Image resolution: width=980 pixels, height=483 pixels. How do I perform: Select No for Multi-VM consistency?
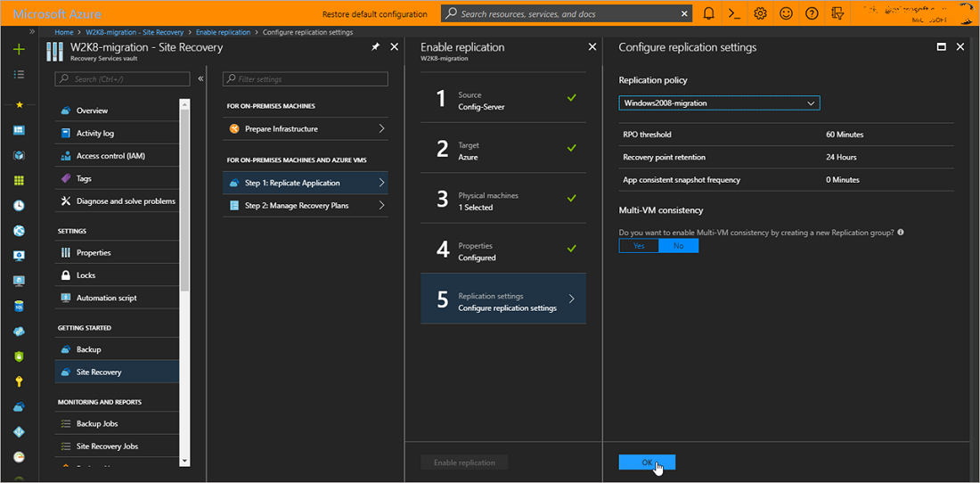pyautogui.click(x=679, y=246)
